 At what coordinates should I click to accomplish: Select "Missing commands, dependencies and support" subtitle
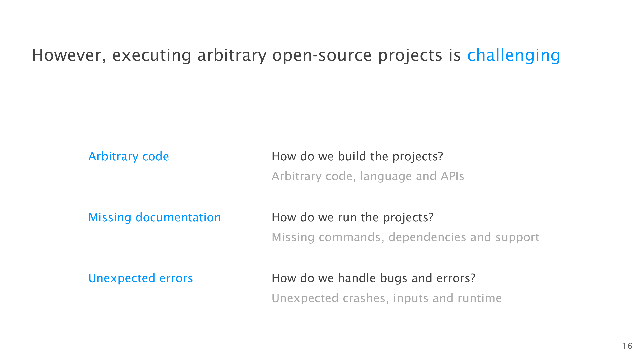tap(405, 237)
